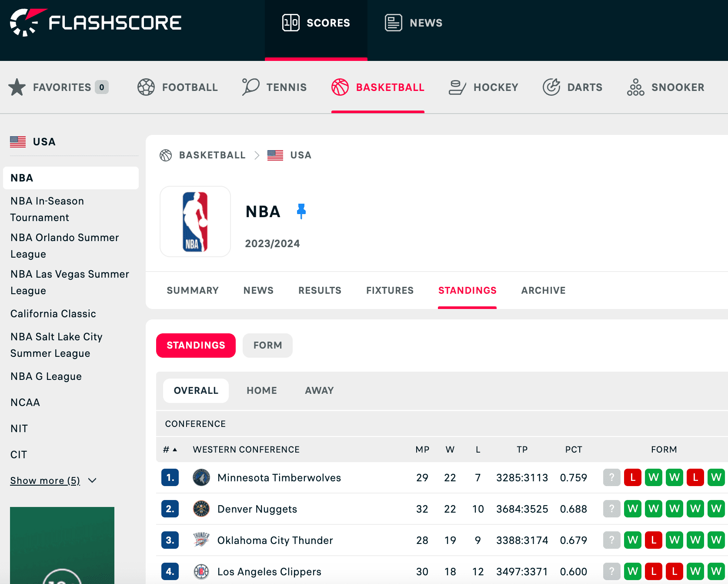
Task: Open the Los Angeles Clippers team page
Action: click(269, 571)
